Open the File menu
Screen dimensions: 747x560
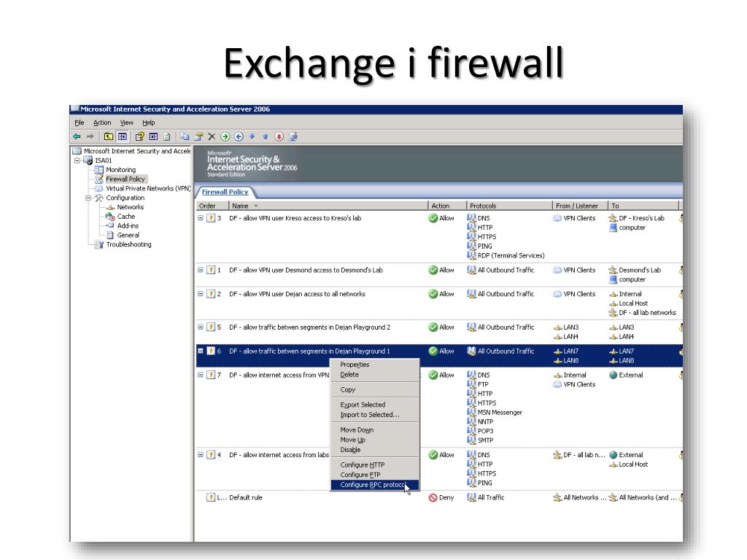click(x=80, y=122)
